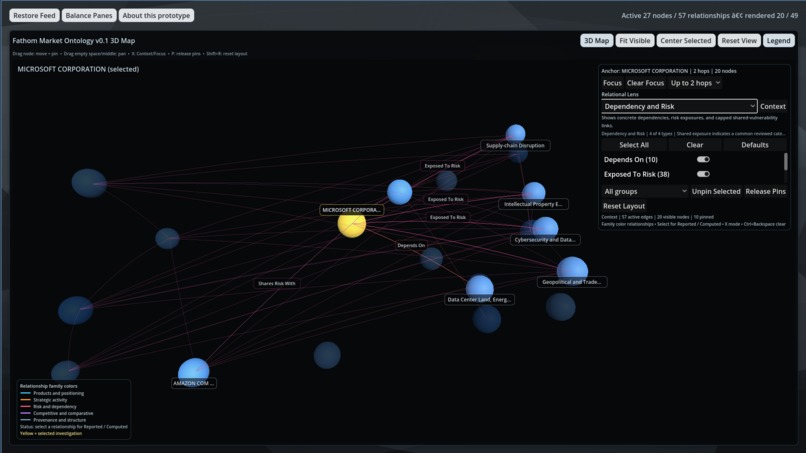The image size is (806, 453).
Task: Click Release Pins
Action: 765,191
